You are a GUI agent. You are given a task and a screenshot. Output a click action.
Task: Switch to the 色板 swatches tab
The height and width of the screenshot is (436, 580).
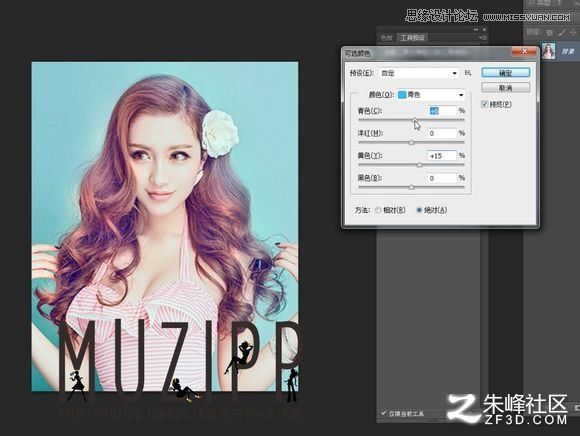click(x=387, y=38)
